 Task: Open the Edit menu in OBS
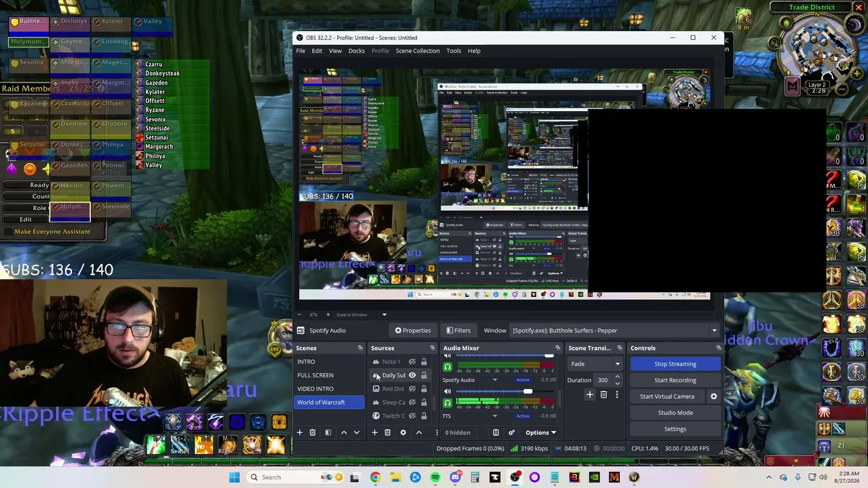pos(317,51)
